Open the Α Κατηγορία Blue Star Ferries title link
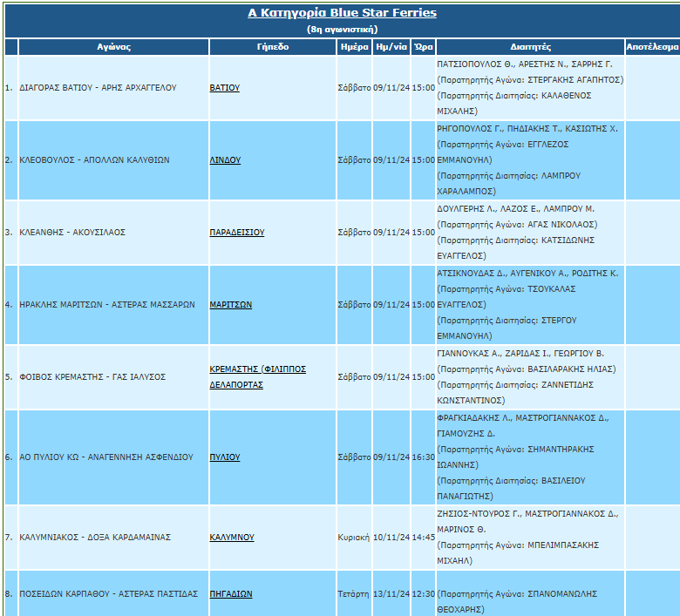680x616 pixels. (x=342, y=13)
